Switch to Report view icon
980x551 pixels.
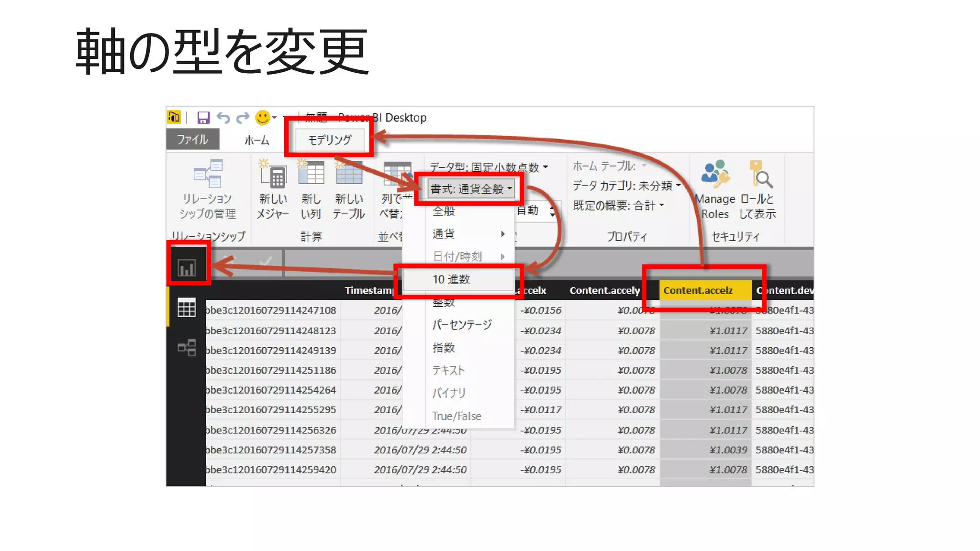coord(187,267)
